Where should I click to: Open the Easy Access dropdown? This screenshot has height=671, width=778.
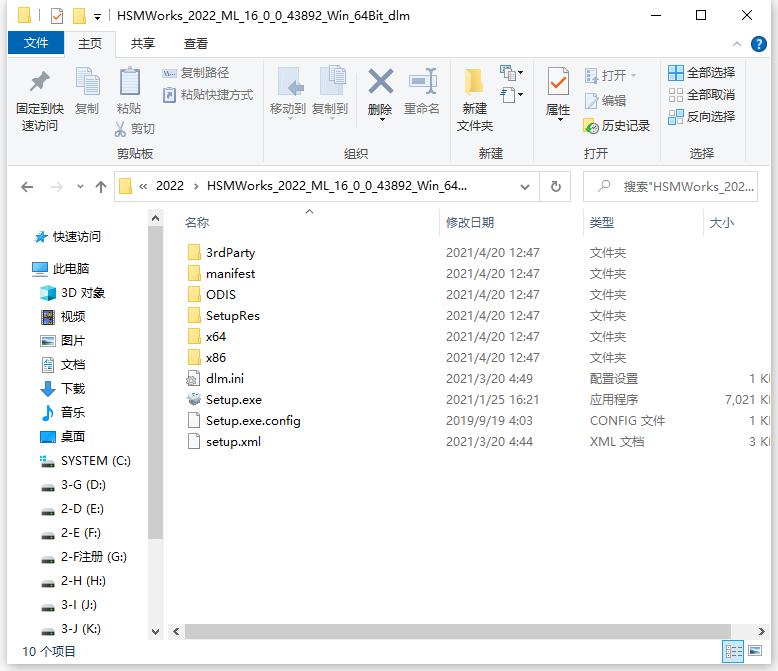[512, 94]
